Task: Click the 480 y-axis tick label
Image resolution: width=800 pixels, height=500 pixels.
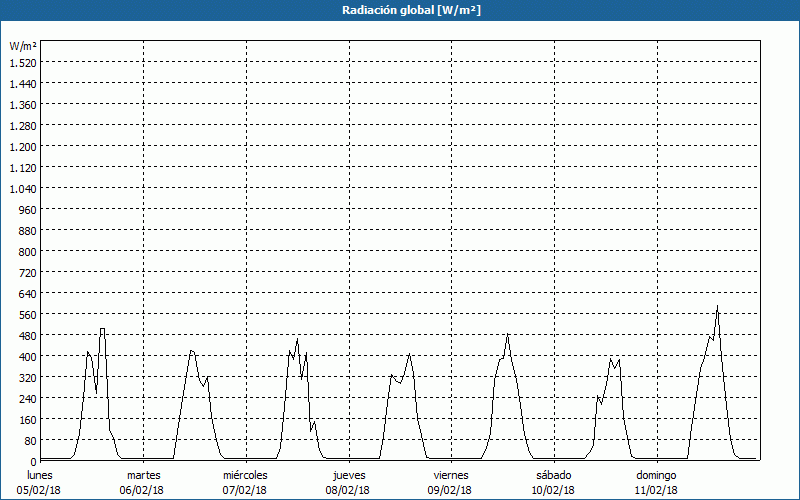Action: 26,335
